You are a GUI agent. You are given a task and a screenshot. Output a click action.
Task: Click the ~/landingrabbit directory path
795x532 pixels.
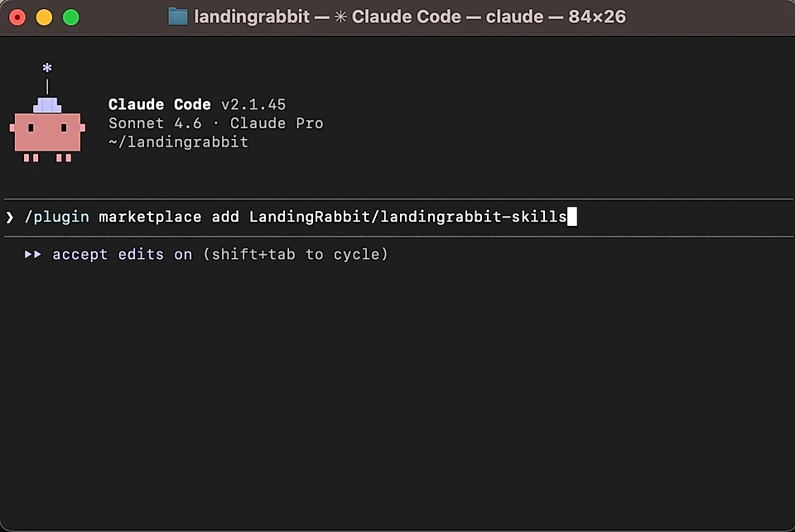click(x=177, y=141)
